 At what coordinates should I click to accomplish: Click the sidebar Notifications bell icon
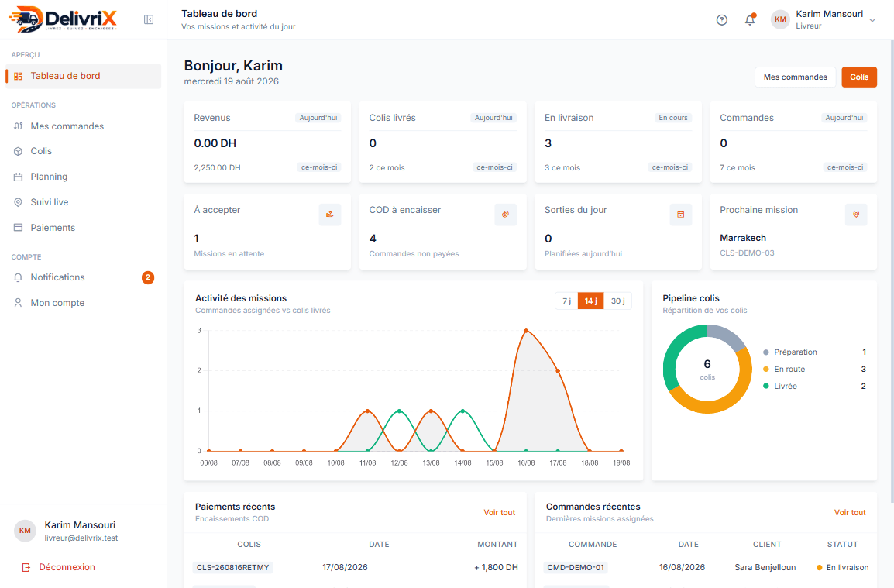(19, 277)
